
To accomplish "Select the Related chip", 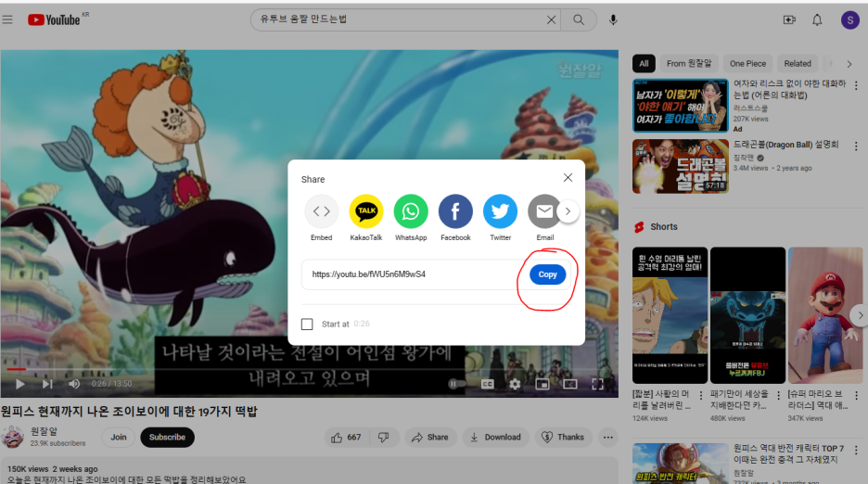I will pyautogui.click(x=798, y=64).
